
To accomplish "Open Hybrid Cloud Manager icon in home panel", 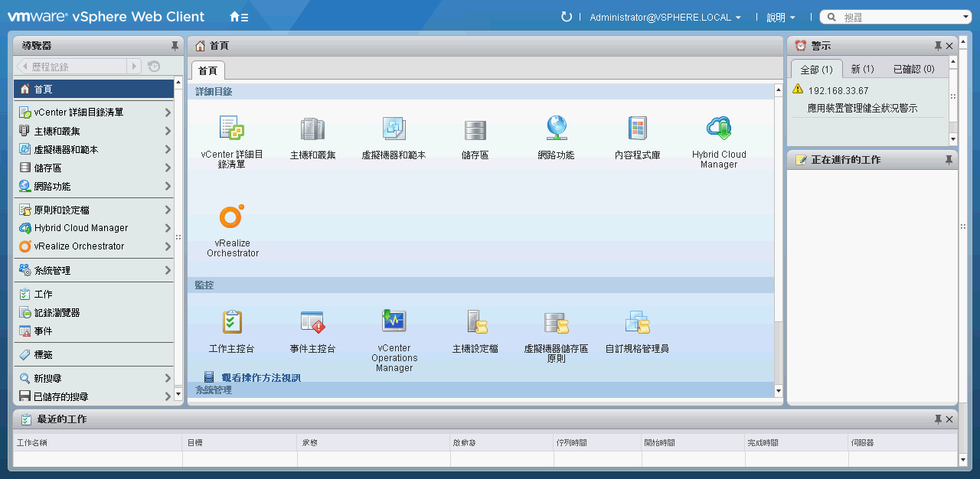I will (719, 129).
